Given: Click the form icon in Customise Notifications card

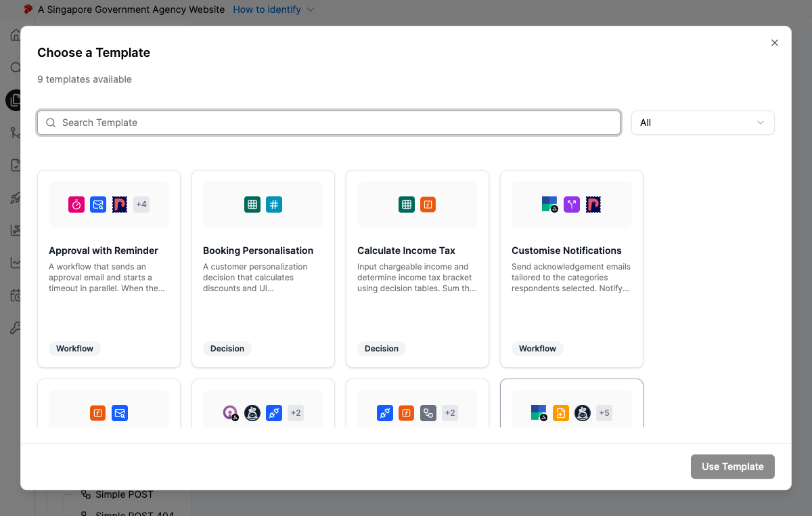Looking at the screenshot, I should coord(550,205).
